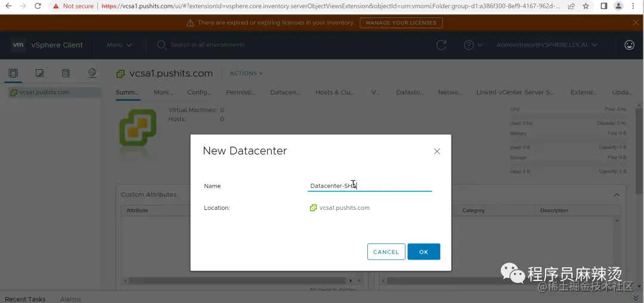
Task: Open the Updates tab
Action: pos(622,92)
